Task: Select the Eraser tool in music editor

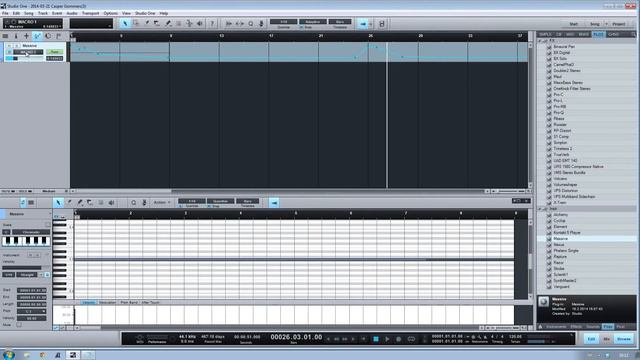Action: [90, 202]
